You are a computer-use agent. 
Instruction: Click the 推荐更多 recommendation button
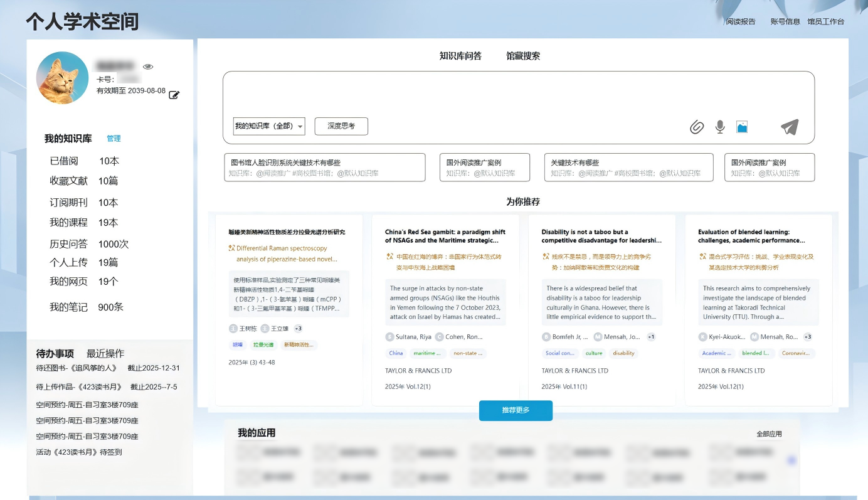pos(516,410)
